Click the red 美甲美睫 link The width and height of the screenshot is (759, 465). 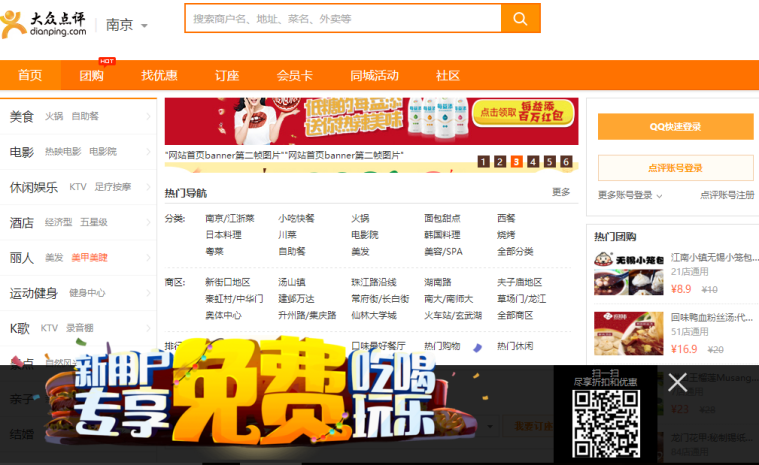coord(90,258)
